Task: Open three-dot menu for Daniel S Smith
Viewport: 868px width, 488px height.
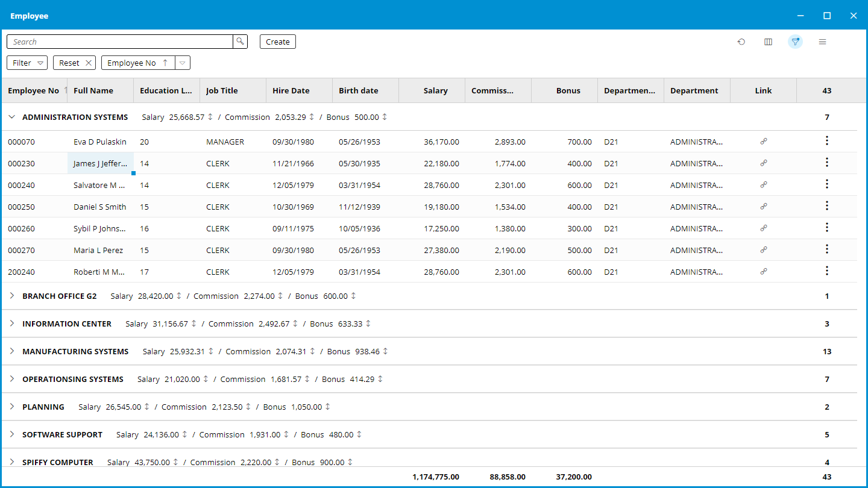Action: [x=826, y=206]
